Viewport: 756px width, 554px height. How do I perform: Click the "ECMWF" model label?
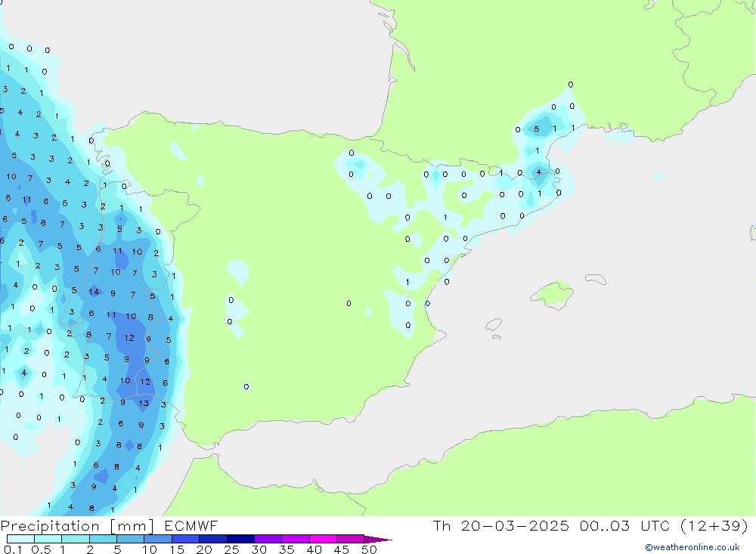click(x=191, y=525)
